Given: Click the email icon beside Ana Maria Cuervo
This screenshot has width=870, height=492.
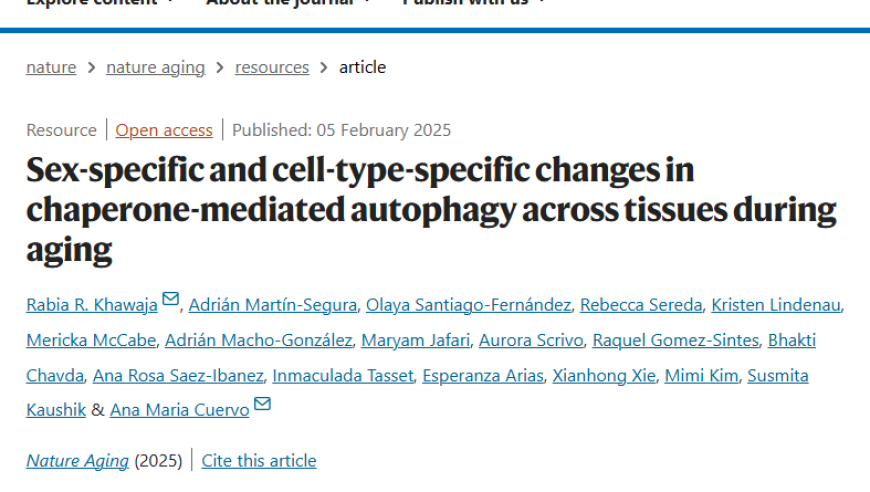Looking at the screenshot, I should [262, 404].
